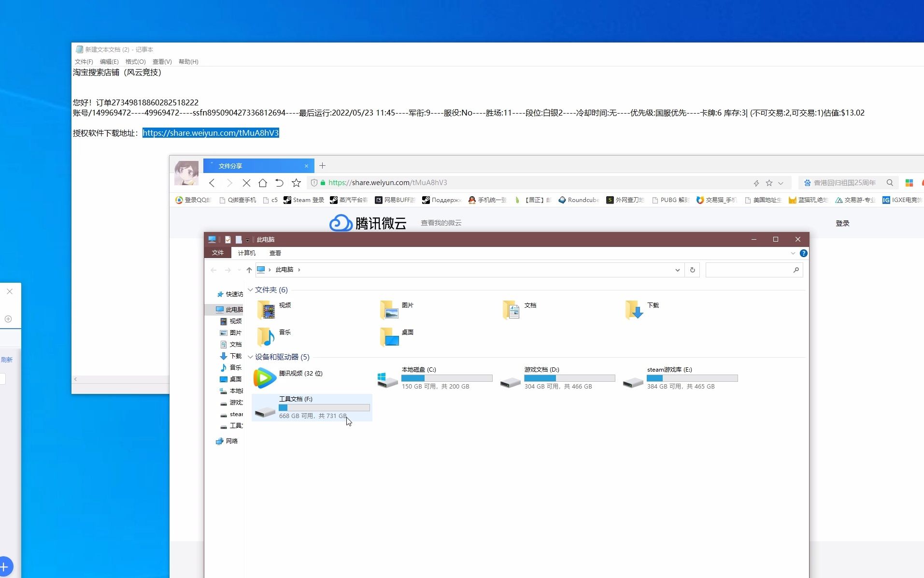This screenshot has width=924, height=578.
Task: Select the 图片 folder icon
Action: click(389, 310)
